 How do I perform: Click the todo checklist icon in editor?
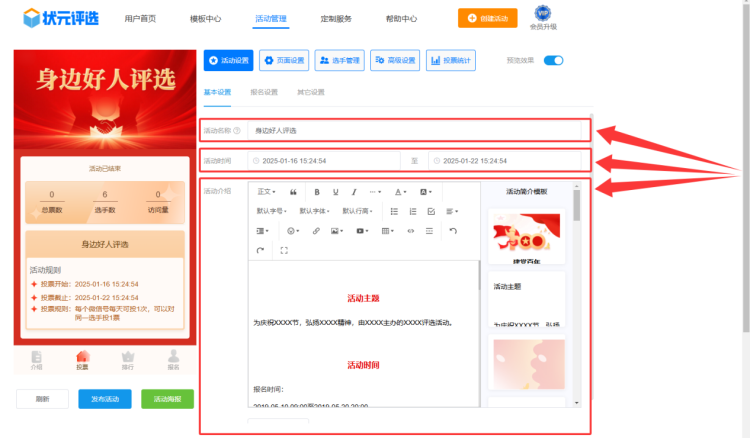(x=431, y=211)
